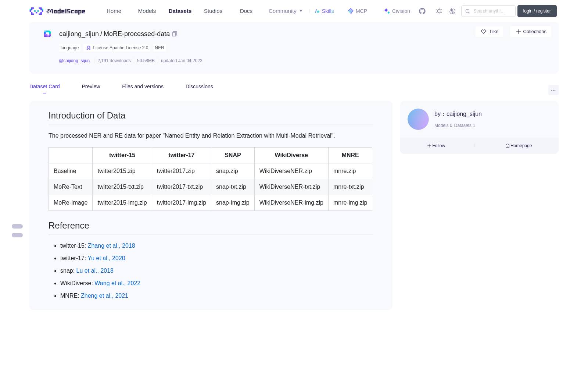Click the WikiDiverseNER.zip table cell

pyautogui.click(x=291, y=171)
